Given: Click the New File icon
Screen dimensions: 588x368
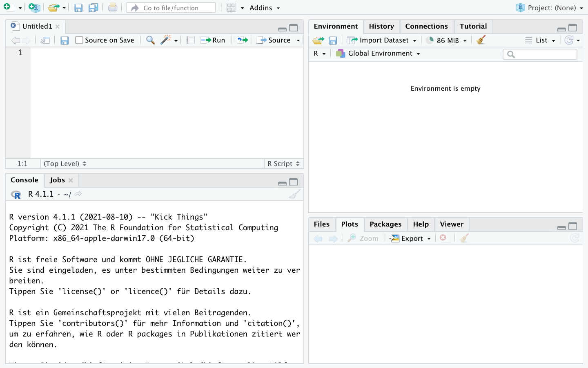Looking at the screenshot, I should click(x=7, y=7).
